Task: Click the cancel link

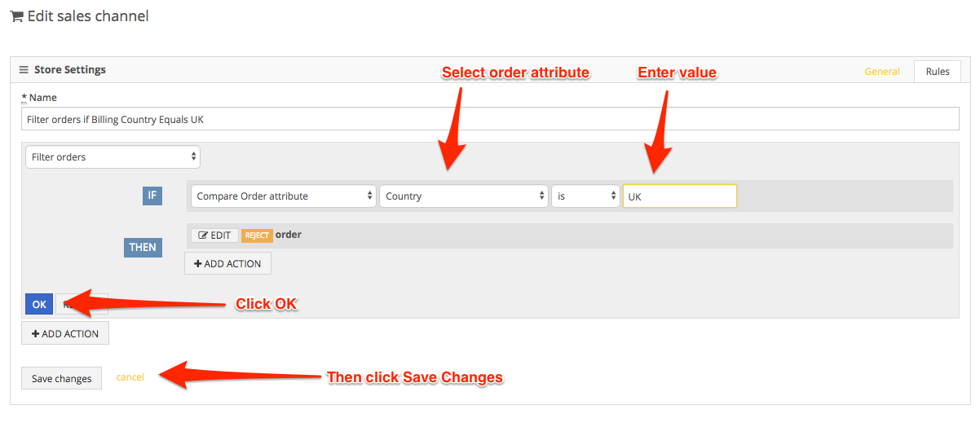Action: coord(130,377)
